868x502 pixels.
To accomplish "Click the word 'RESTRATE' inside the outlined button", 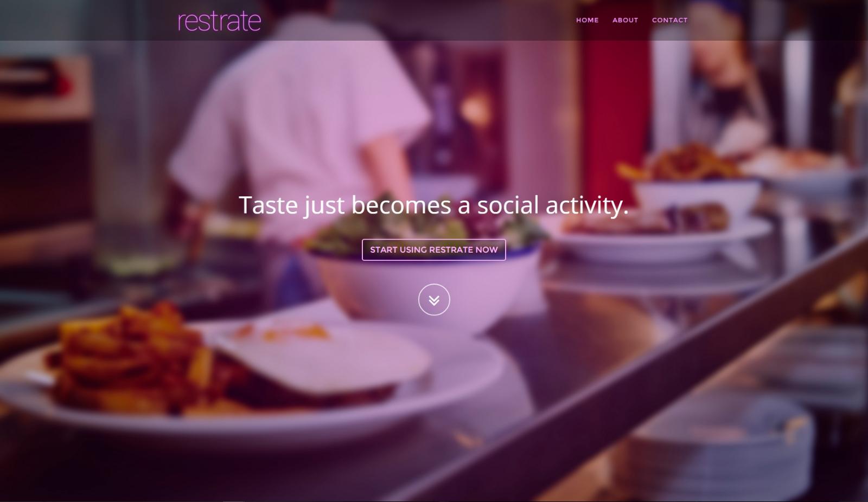I will point(451,250).
